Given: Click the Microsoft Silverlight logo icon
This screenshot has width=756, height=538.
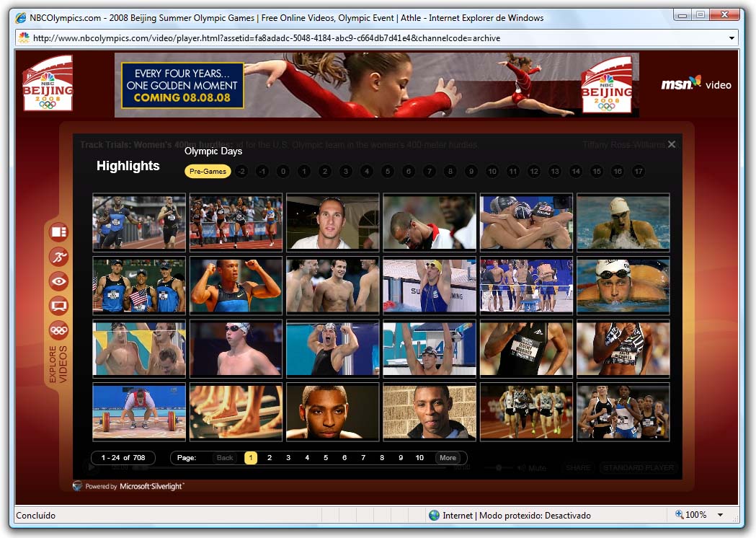Looking at the screenshot, I should point(77,486).
